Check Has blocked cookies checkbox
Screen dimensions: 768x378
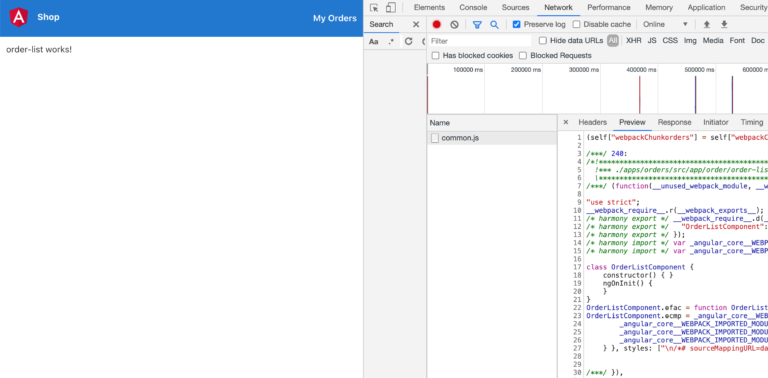point(435,56)
